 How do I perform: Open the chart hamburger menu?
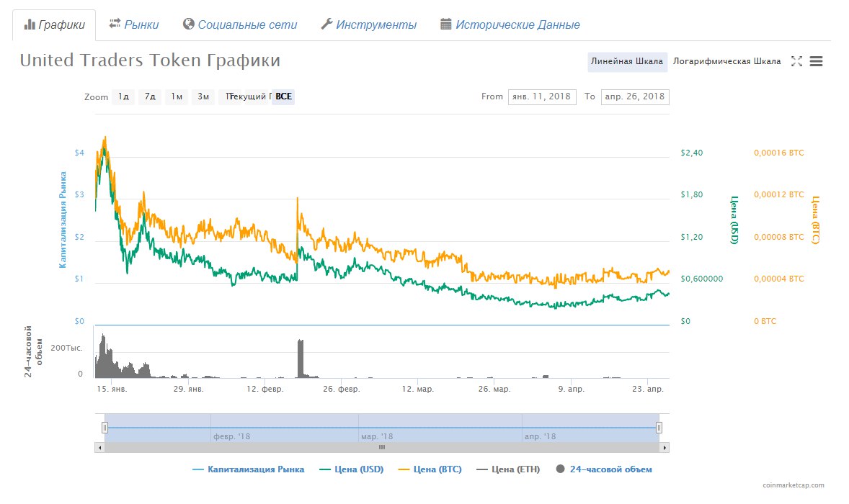[x=816, y=62]
